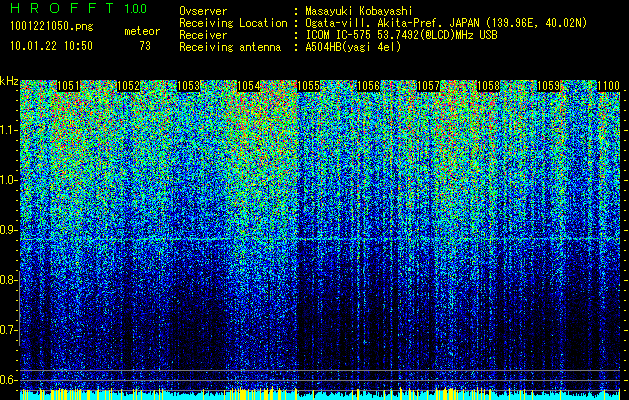Click the Receiving antenna label
This screenshot has width=629, height=400.
(230, 47)
